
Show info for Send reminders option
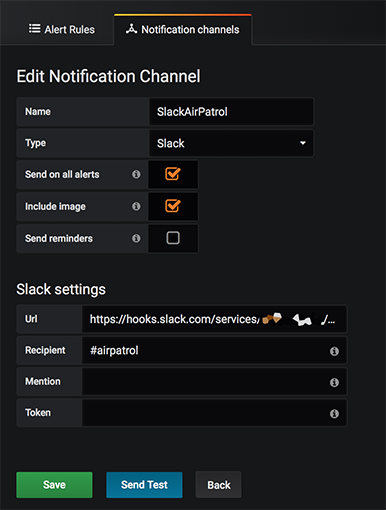(x=136, y=238)
